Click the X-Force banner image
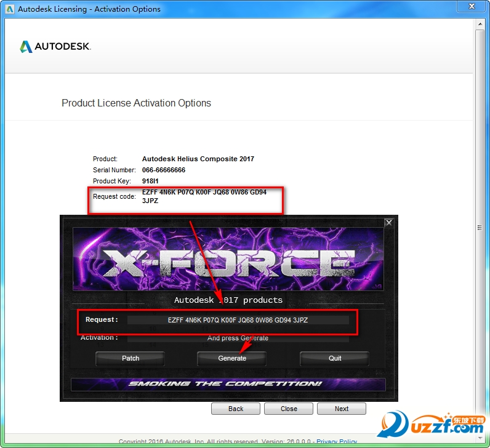The height and width of the screenshot is (448, 490). pos(229,258)
